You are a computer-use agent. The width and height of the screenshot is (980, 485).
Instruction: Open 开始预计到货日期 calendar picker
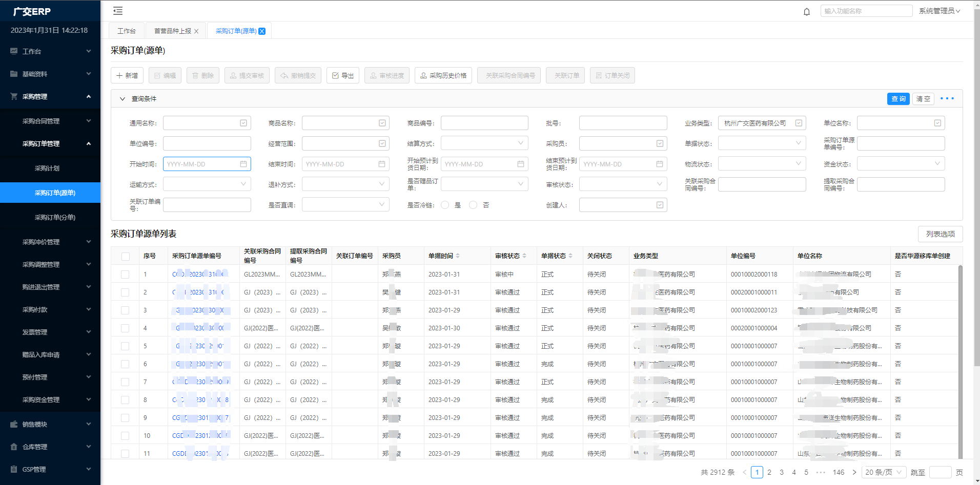521,164
